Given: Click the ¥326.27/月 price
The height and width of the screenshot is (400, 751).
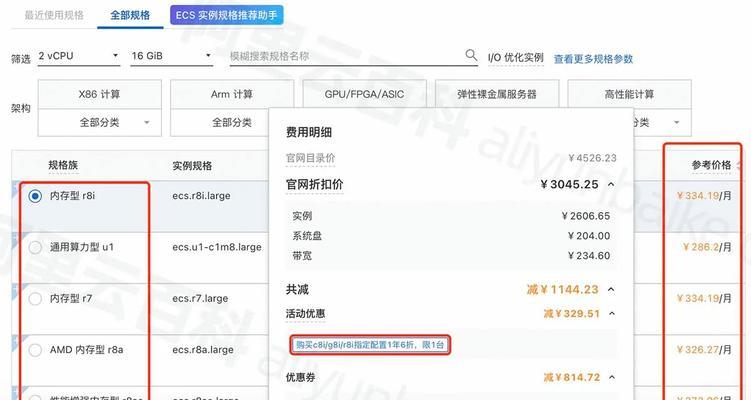Looking at the screenshot, I should (x=704, y=350).
